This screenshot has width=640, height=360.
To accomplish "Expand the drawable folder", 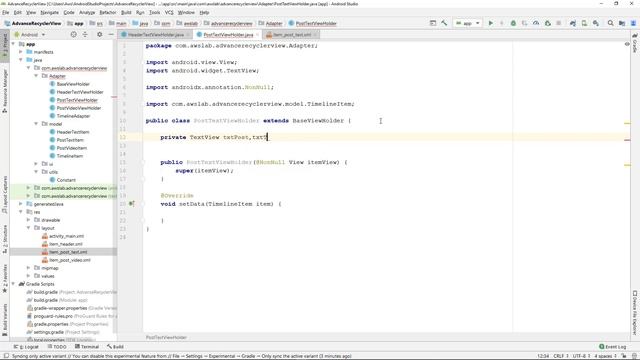I will (x=29, y=220).
